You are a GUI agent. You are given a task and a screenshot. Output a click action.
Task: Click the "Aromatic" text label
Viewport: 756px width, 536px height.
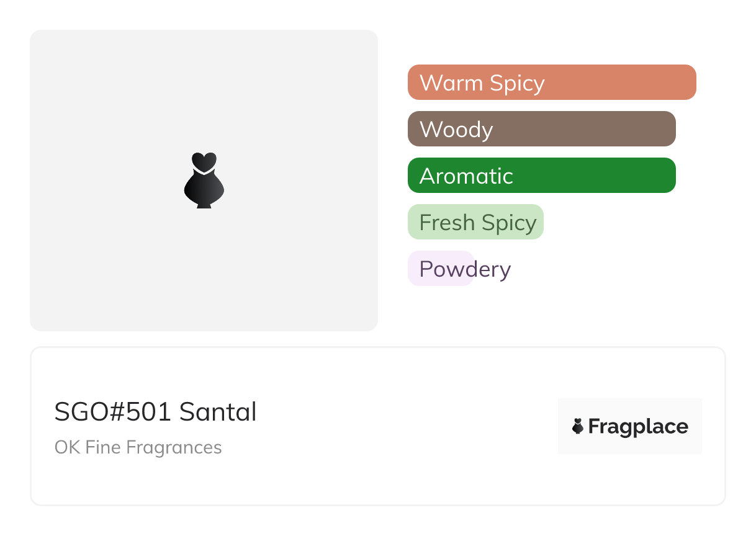(x=466, y=176)
